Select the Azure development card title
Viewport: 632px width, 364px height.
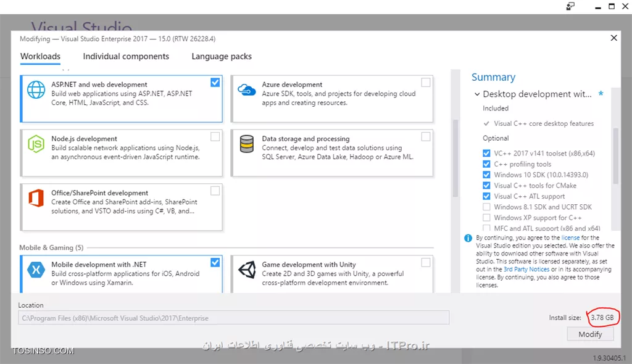(x=292, y=85)
